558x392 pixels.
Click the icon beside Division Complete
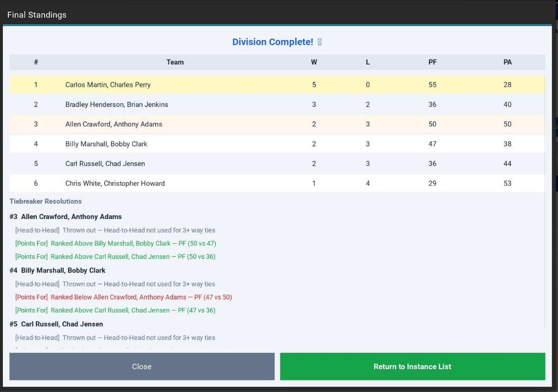(320, 42)
